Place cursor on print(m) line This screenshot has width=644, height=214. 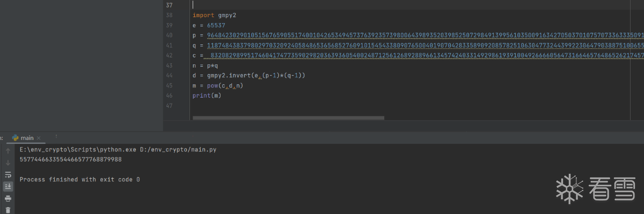point(207,96)
